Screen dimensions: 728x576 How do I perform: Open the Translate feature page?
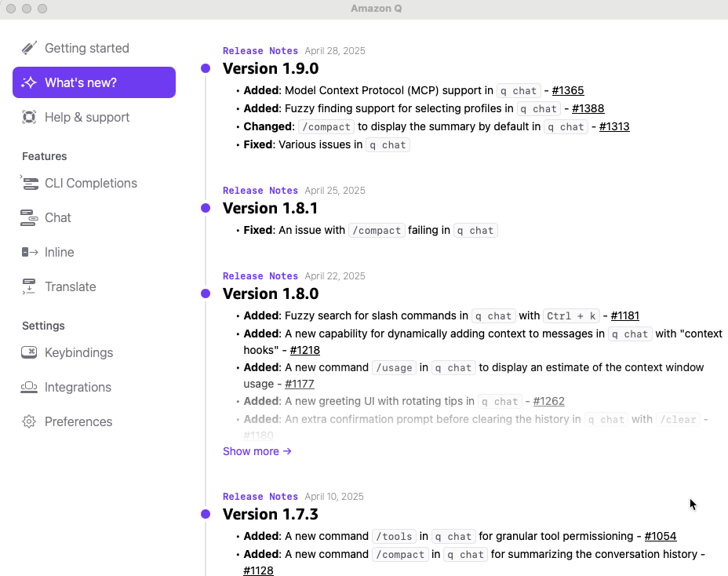(94, 286)
